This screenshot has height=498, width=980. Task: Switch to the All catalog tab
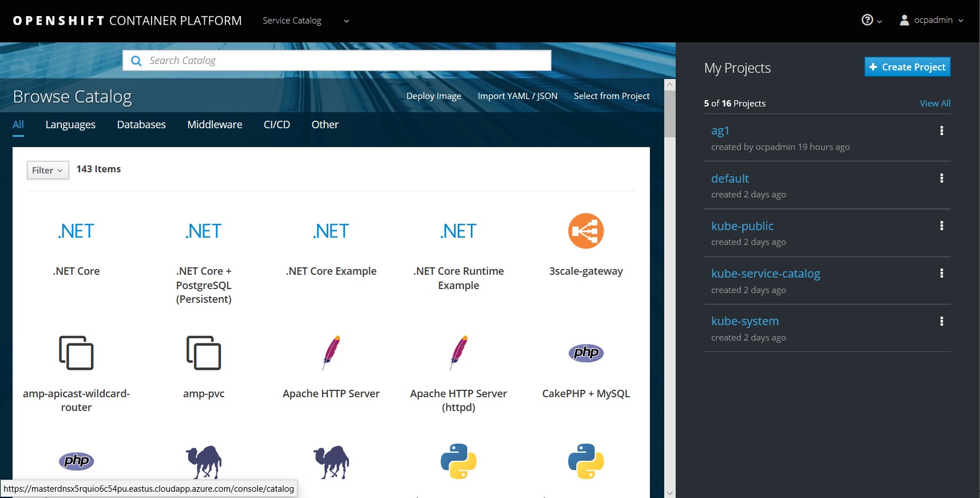coord(18,124)
